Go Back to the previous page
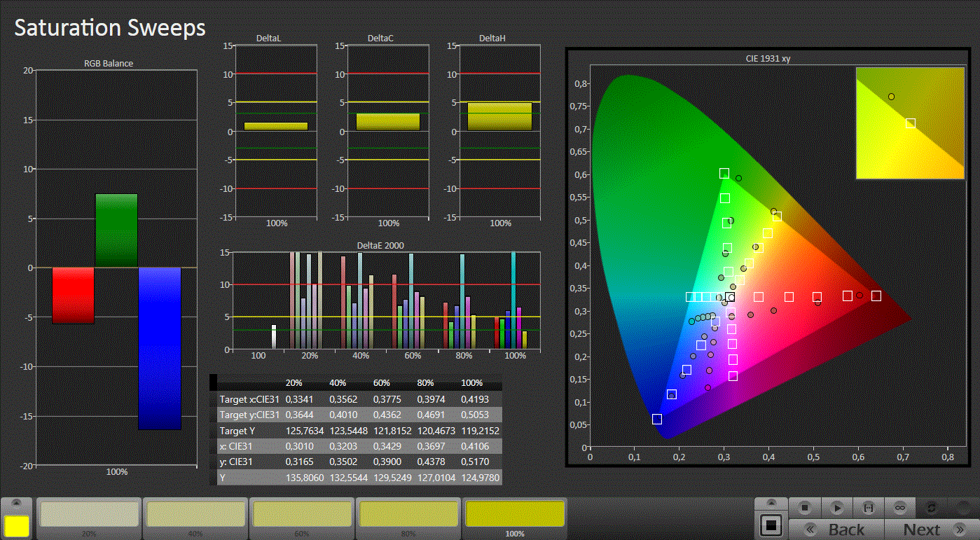Screen dimensions: 980x540 [x=836, y=529]
